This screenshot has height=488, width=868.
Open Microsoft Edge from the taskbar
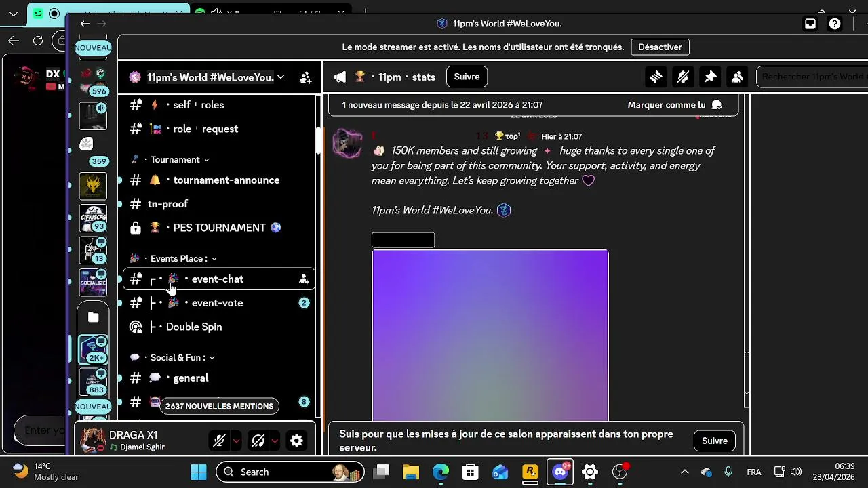coord(441,472)
